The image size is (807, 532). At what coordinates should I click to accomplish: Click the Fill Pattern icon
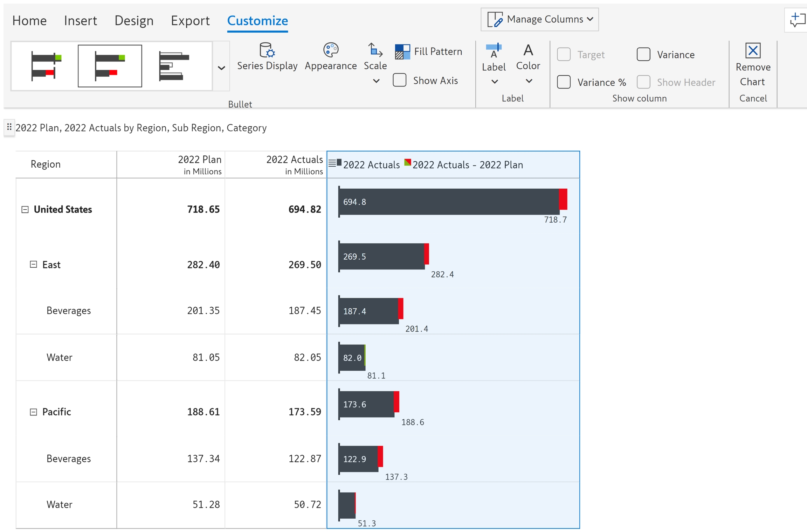click(x=402, y=52)
